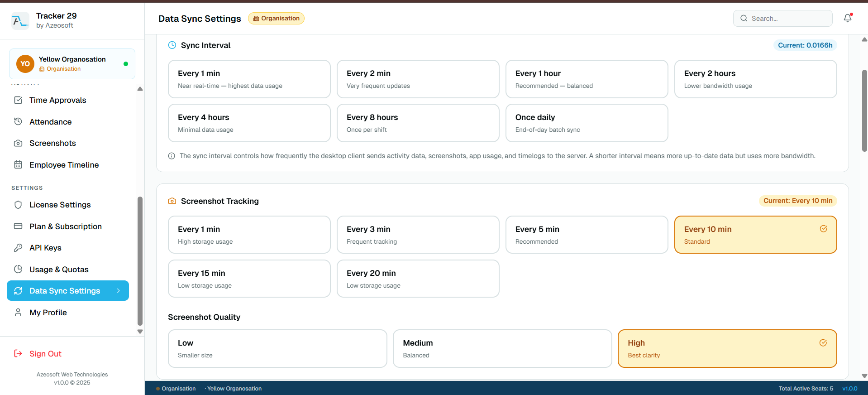This screenshot has height=395, width=868.
Task: Open API Keys settings
Action: pos(68,248)
